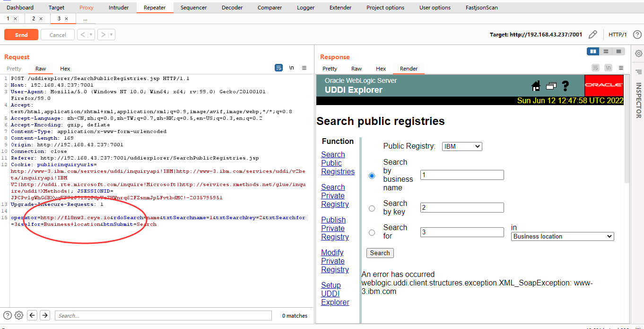
Task: Open the Dashboard tab
Action: 20,8
